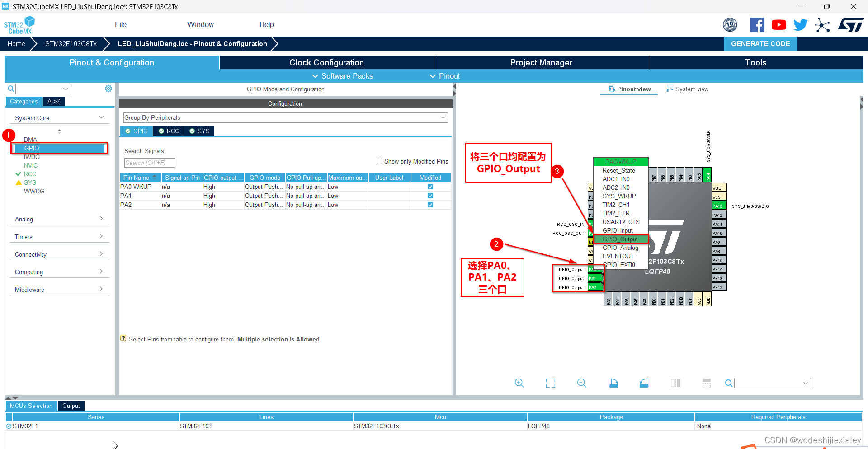Switch to System view
Image resolution: width=868 pixels, height=449 pixels.
[688, 89]
